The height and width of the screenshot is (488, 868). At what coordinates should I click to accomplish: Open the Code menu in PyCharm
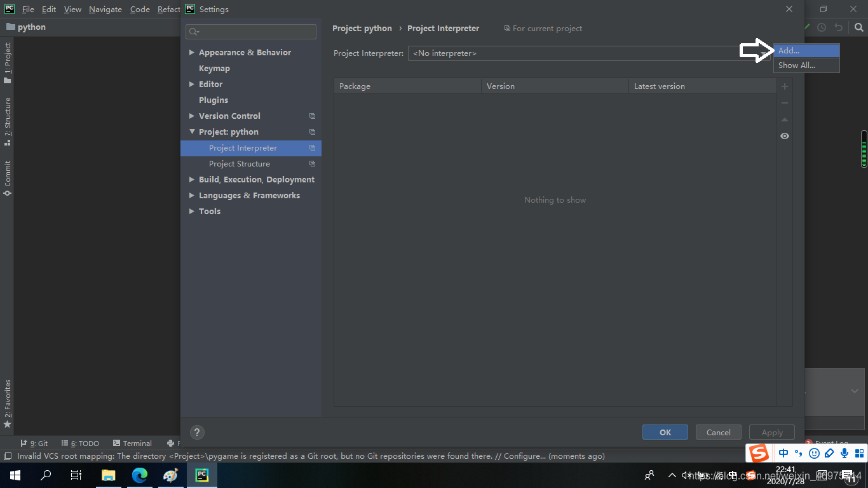140,9
